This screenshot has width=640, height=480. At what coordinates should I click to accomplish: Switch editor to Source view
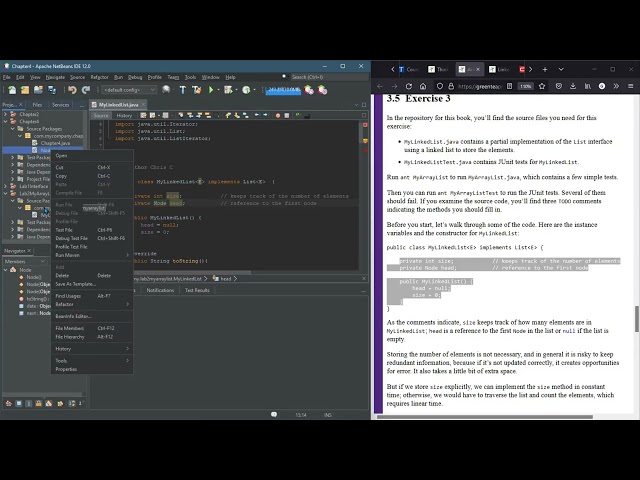point(101,116)
